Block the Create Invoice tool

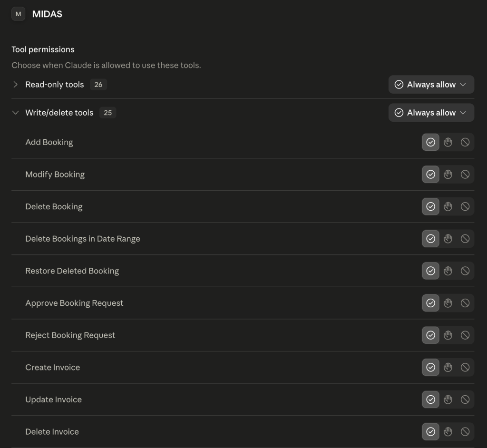tap(465, 367)
